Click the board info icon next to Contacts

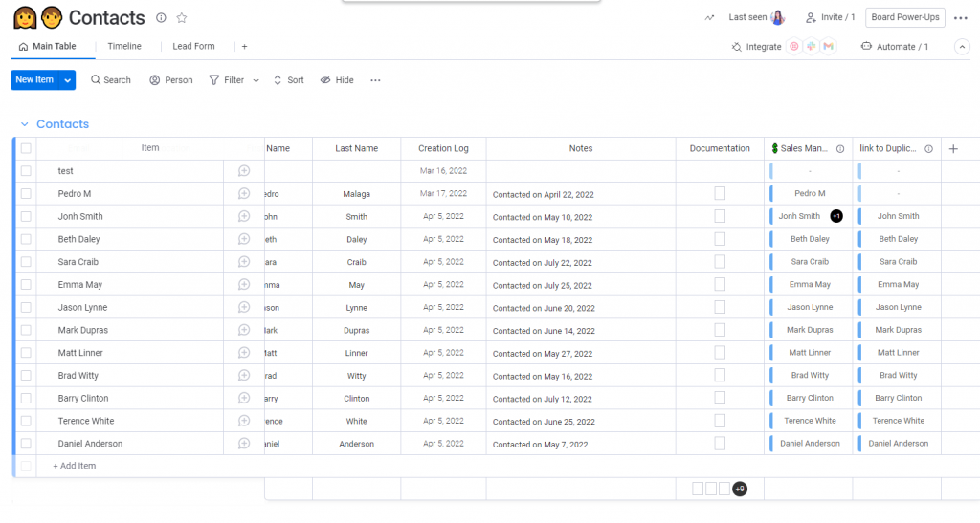(161, 17)
